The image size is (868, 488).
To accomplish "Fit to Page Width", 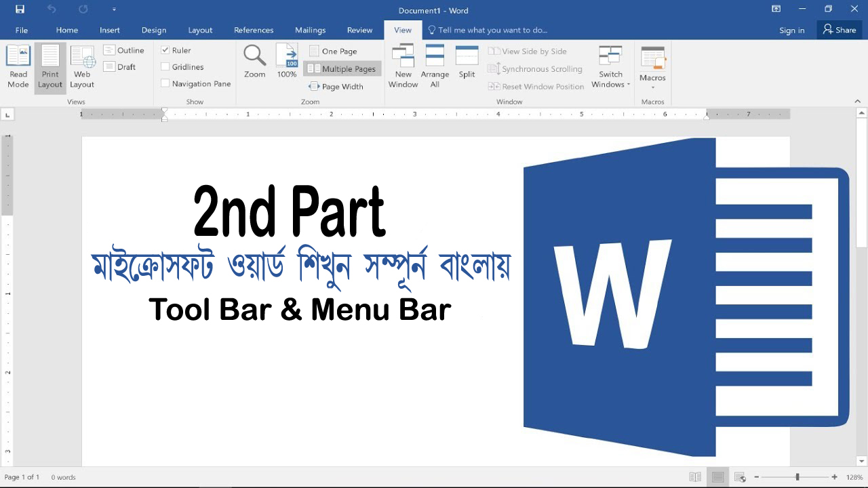I will [336, 86].
